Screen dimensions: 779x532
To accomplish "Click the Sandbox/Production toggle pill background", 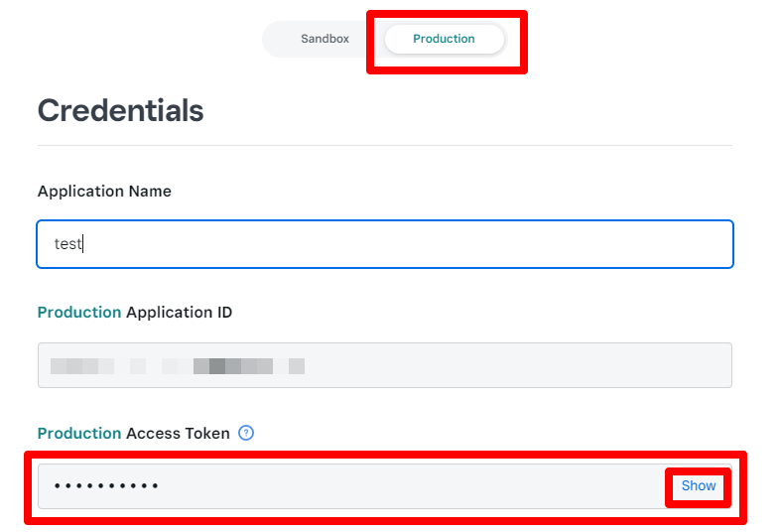I will coord(385,39).
